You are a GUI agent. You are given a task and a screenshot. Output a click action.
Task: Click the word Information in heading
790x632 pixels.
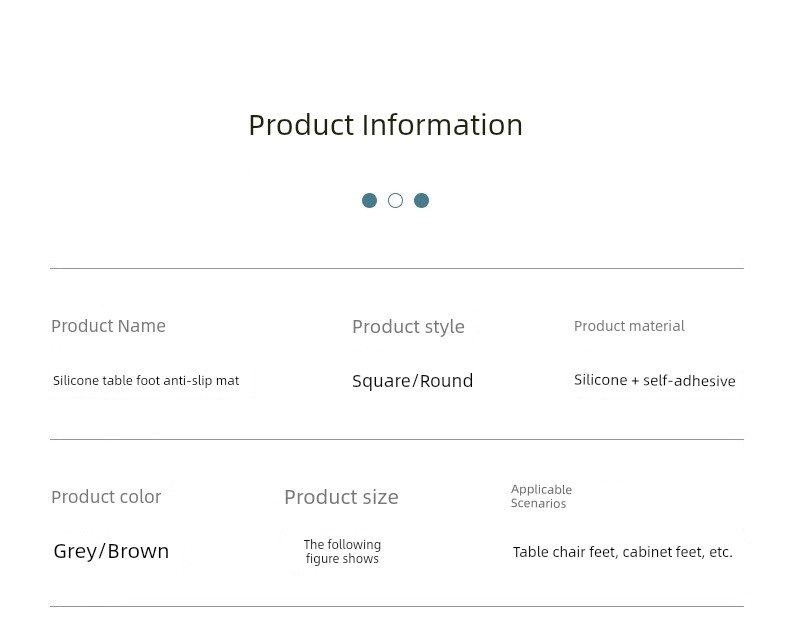[x=442, y=125]
